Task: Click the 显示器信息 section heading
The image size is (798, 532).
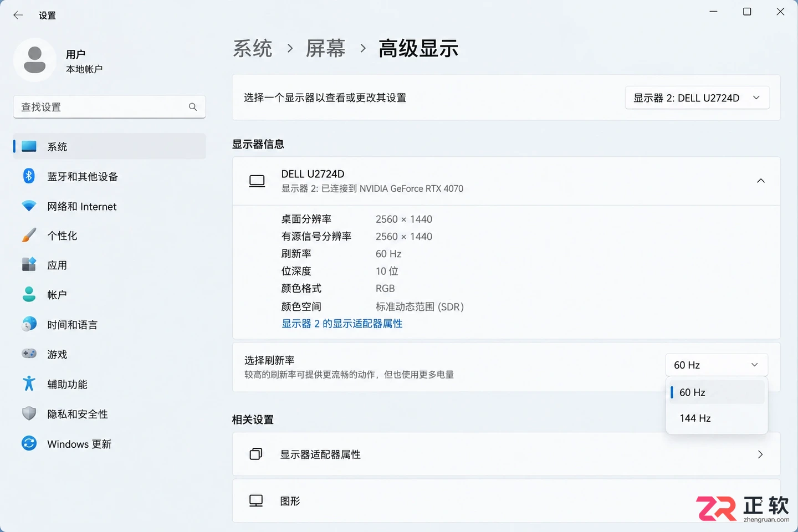Action: click(258, 144)
